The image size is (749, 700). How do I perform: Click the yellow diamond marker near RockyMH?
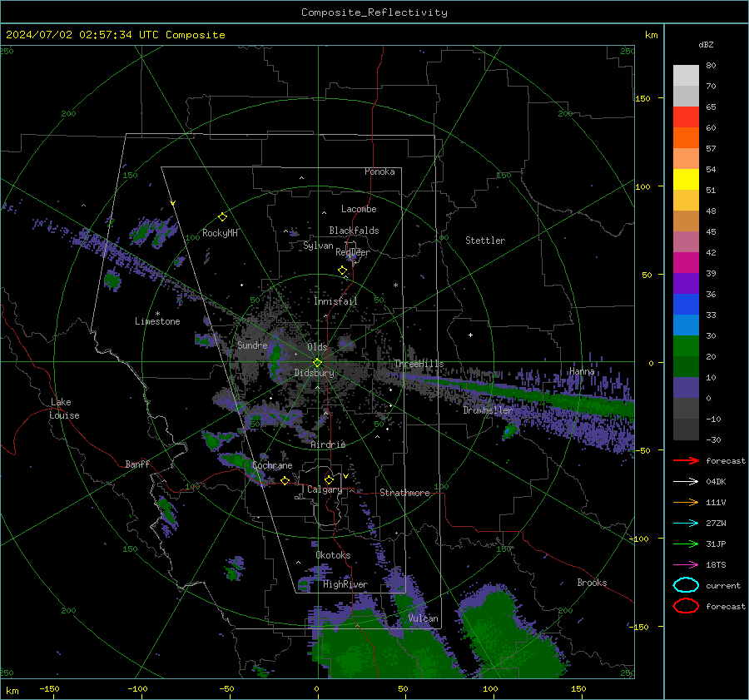pyautogui.click(x=222, y=217)
